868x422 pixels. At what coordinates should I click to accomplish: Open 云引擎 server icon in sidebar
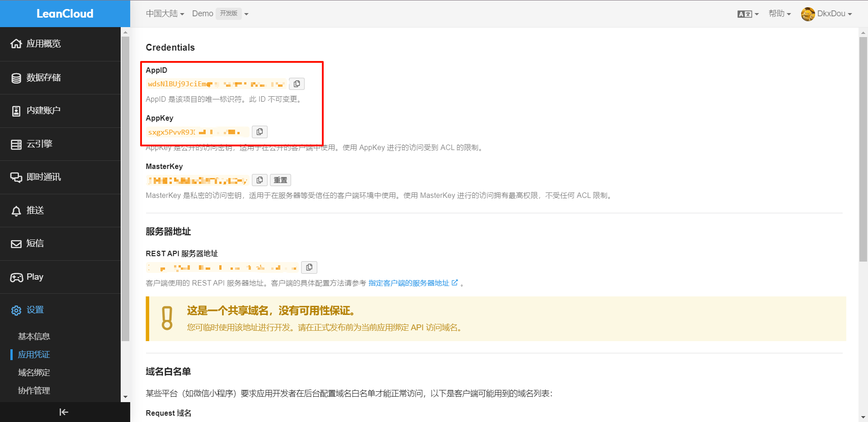tap(16, 145)
